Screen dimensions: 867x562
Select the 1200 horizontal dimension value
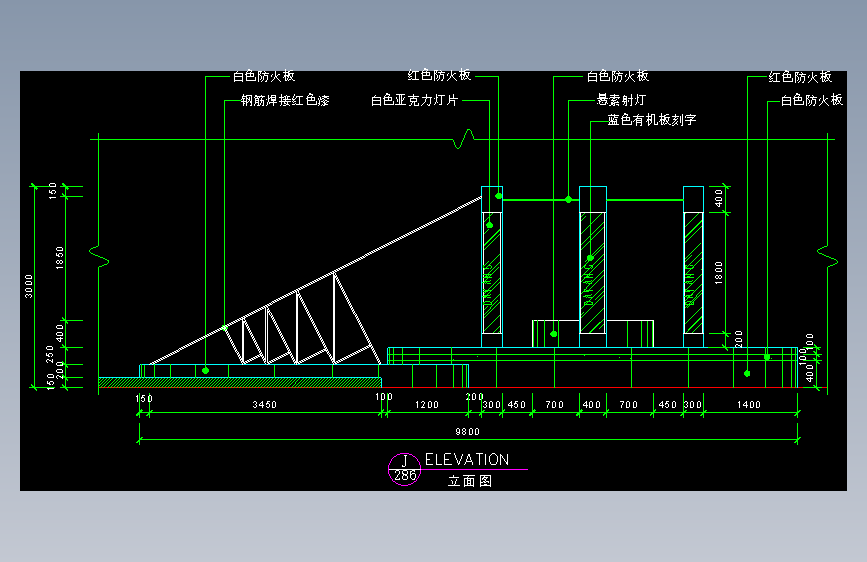click(427, 405)
